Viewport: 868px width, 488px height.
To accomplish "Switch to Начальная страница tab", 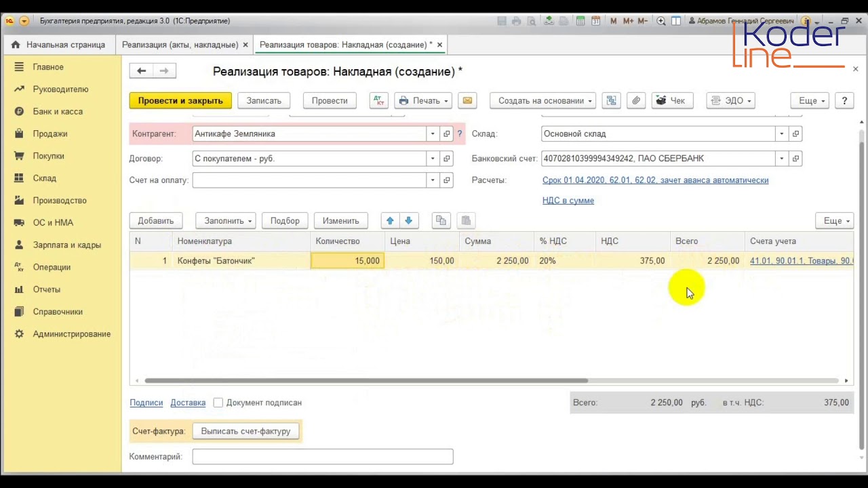I will [x=58, y=45].
